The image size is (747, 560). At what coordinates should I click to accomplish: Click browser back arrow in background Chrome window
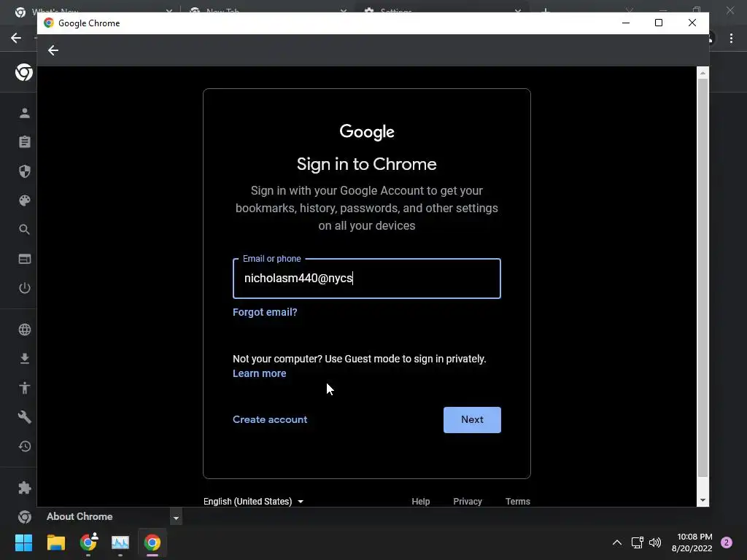pyautogui.click(x=16, y=38)
